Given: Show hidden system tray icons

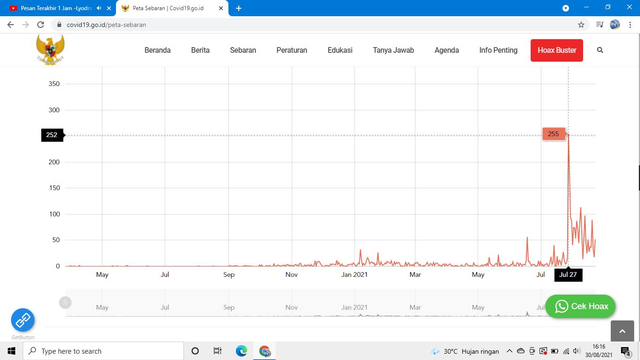Looking at the screenshot, I should click(509, 351).
